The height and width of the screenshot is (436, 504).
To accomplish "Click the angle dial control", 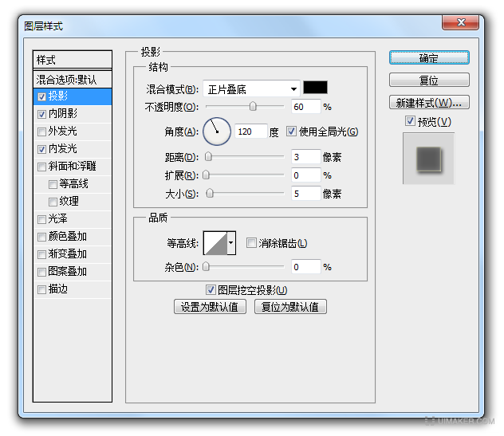I will click(x=217, y=132).
